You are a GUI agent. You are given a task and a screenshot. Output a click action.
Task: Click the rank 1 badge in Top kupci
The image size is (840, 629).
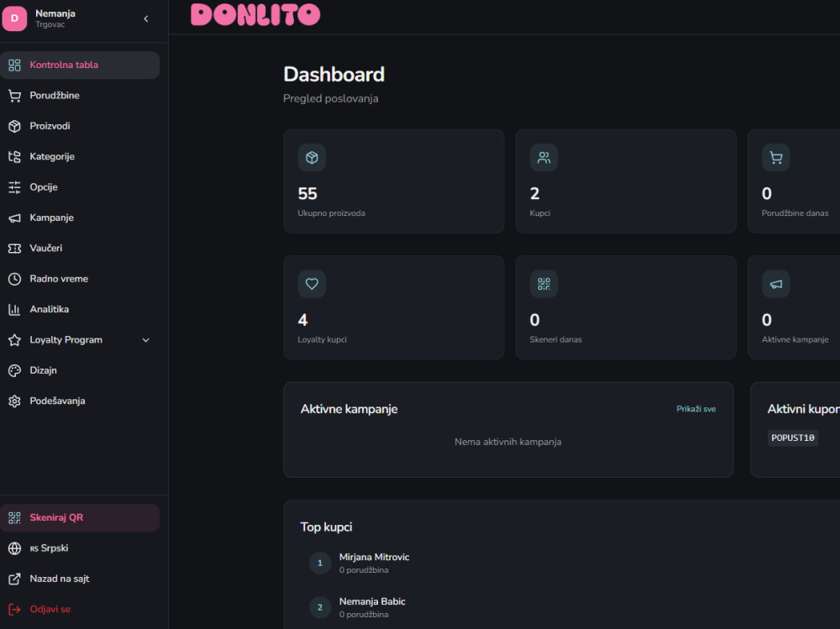tap(320, 563)
